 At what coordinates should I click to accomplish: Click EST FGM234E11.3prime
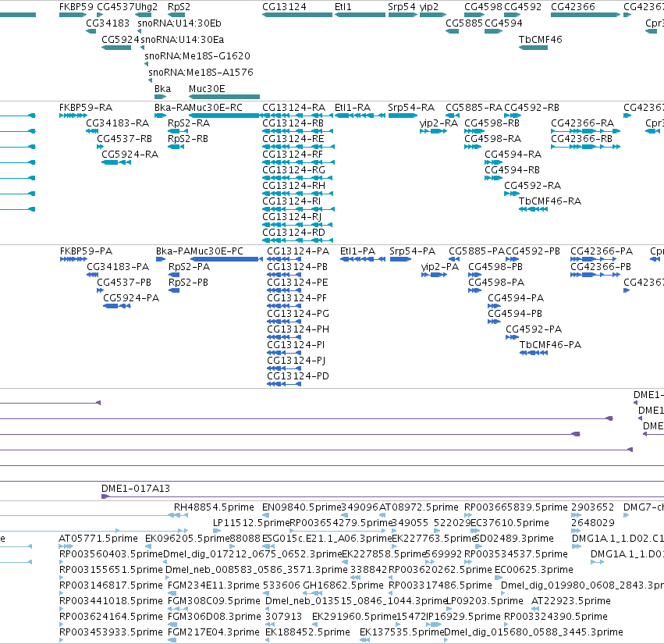pos(214,585)
